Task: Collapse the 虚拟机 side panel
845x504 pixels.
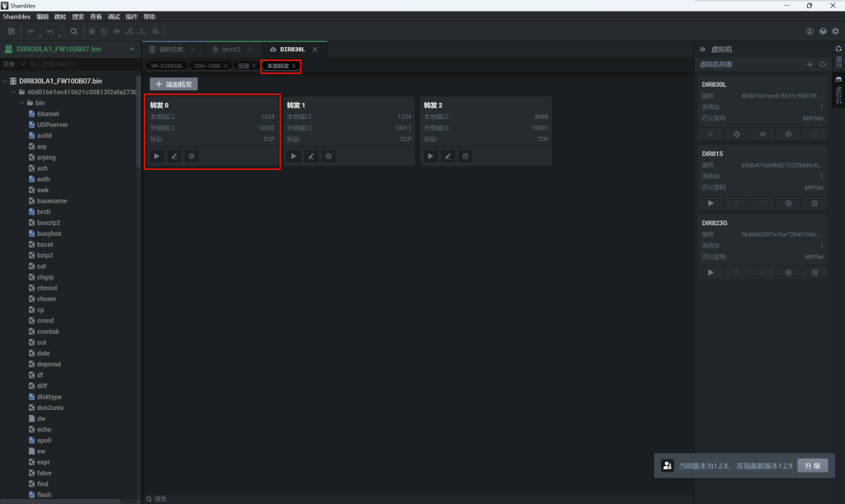Action: coord(703,49)
